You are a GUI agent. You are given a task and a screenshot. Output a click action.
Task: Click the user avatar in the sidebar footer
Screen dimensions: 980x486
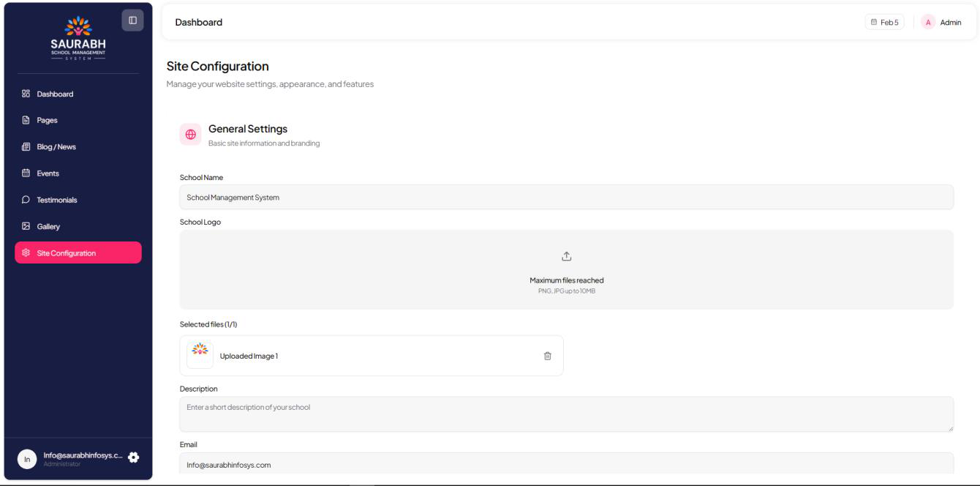point(27,459)
